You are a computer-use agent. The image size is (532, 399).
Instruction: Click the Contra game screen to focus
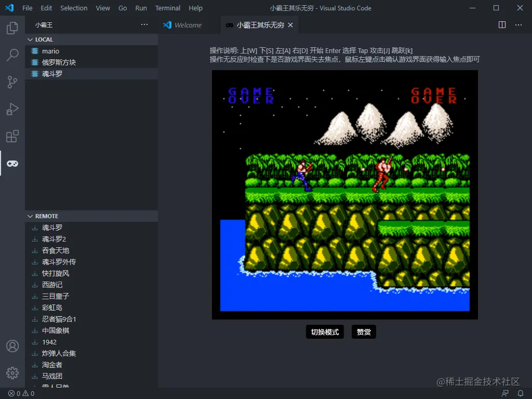pyautogui.click(x=345, y=195)
